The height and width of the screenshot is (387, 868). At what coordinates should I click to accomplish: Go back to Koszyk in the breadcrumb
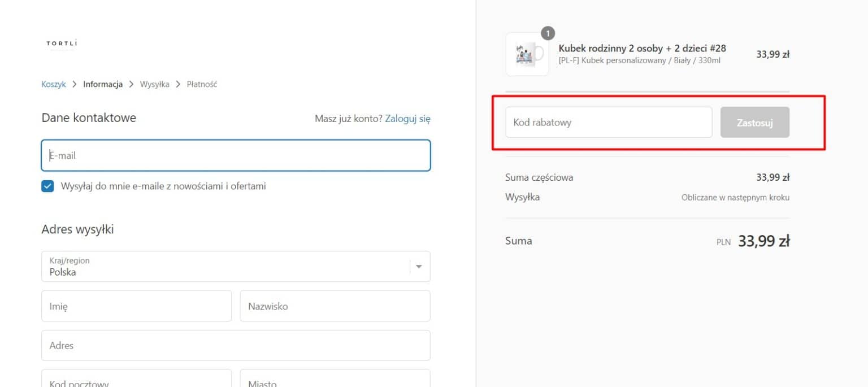tap(54, 84)
